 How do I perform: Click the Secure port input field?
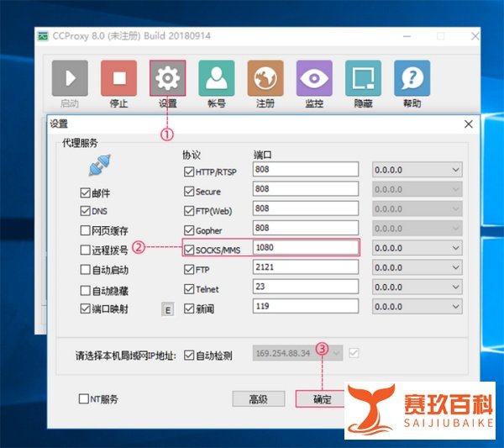click(x=306, y=189)
